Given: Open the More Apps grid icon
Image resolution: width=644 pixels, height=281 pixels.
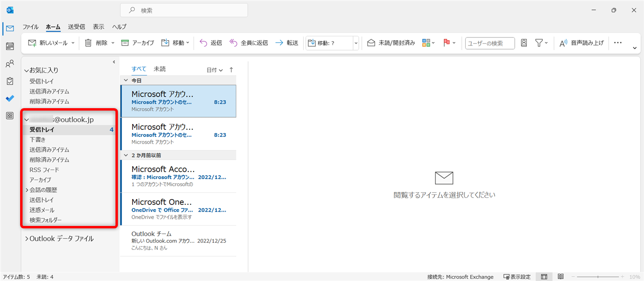Looking at the screenshot, I should pos(10,116).
